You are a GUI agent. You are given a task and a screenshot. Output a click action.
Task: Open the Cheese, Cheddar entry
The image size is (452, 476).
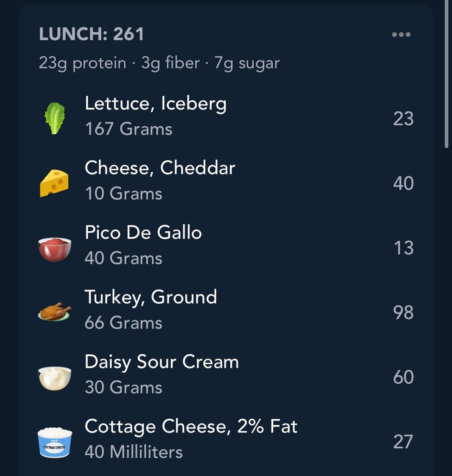(160, 168)
